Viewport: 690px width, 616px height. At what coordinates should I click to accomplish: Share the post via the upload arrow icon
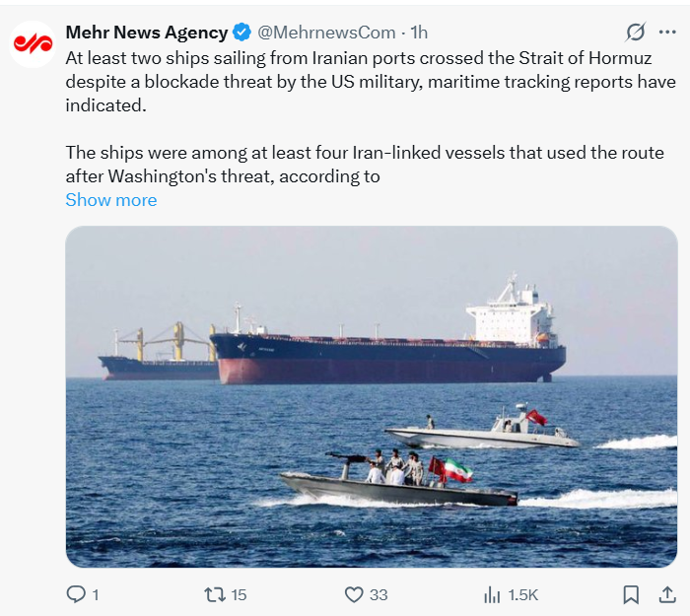click(x=667, y=594)
